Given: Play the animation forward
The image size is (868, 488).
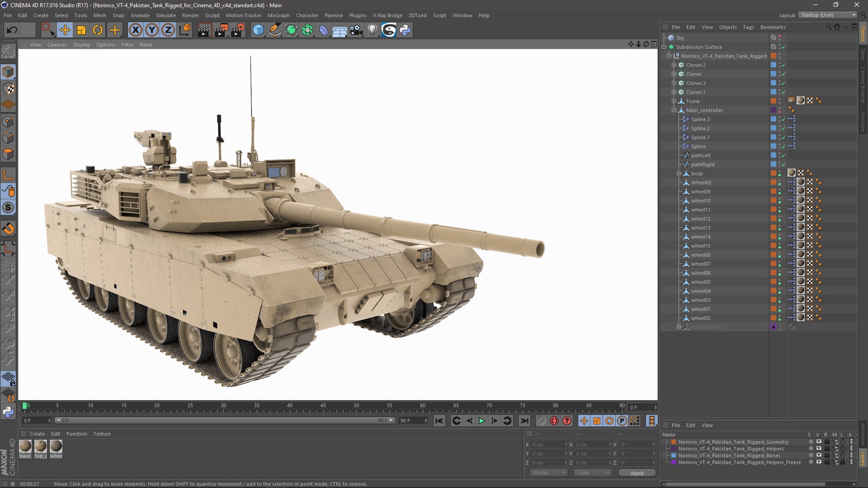Looking at the screenshot, I should click(482, 421).
